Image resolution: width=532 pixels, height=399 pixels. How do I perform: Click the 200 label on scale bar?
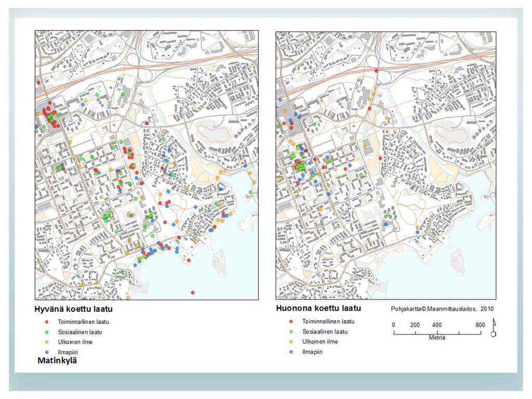point(415,325)
